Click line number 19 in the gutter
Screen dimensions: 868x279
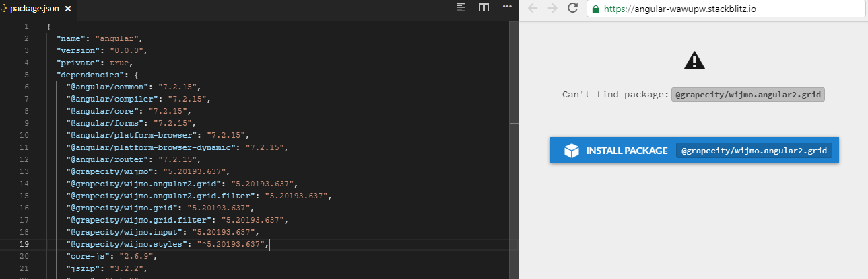tap(24, 244)
